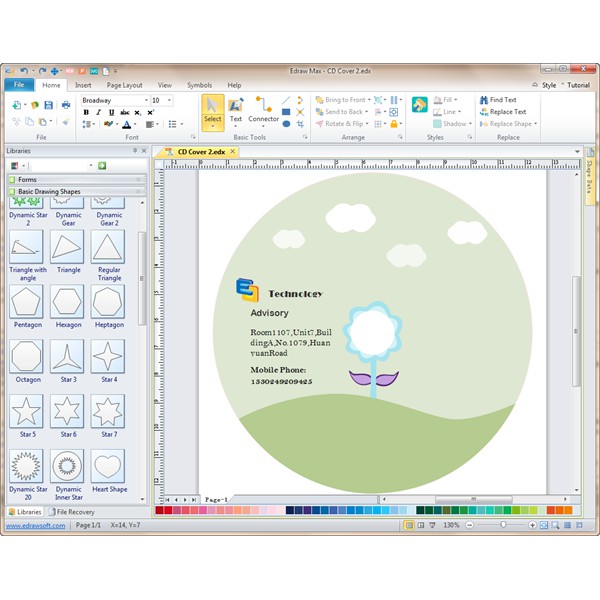Click Find Text button
The height and width of the screenshot is (600, 600).
(x=498, y=100)
